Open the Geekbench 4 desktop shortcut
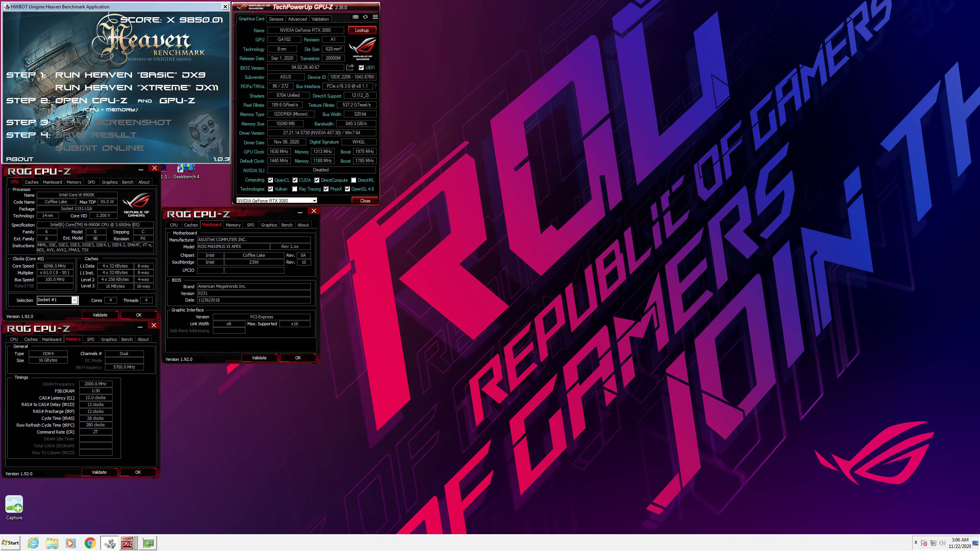This screenshot has height=551, width=980. point(186,172)
